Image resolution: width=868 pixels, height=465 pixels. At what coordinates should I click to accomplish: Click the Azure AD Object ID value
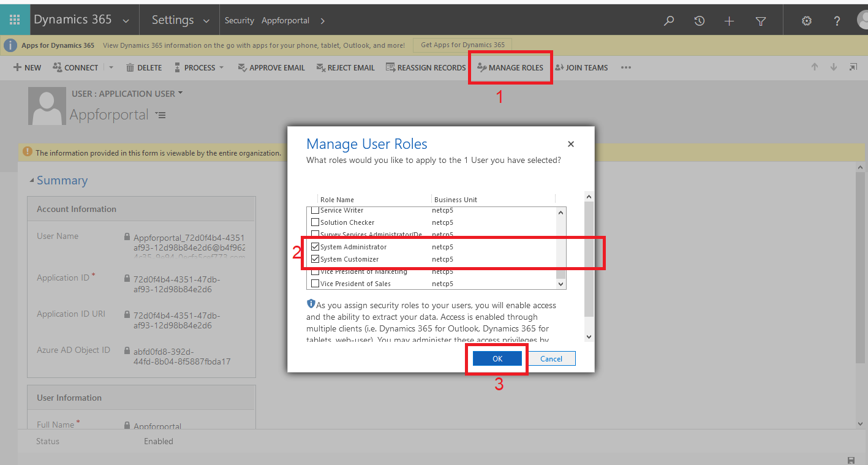coord(182,356)
